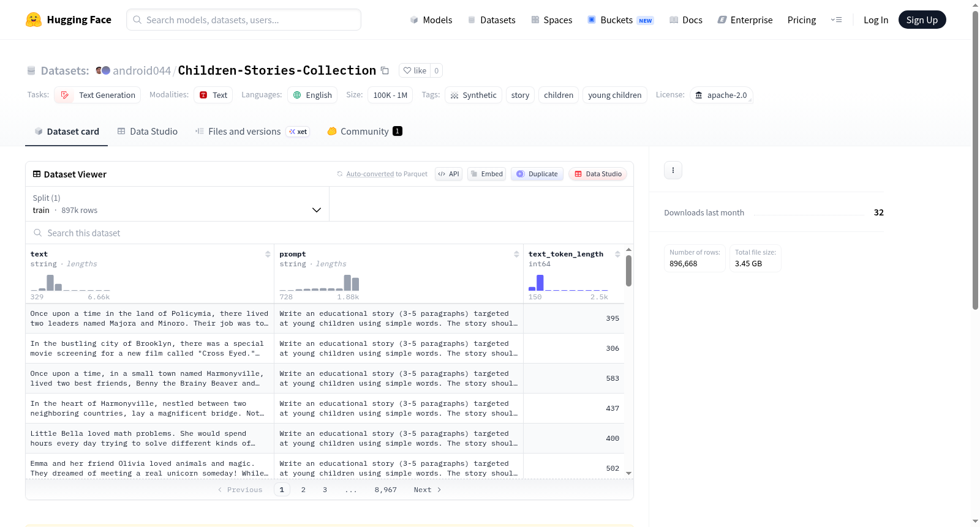Click the Sign Up button
Viewport: 980px width, 527px height.
[x=922, y=20]
